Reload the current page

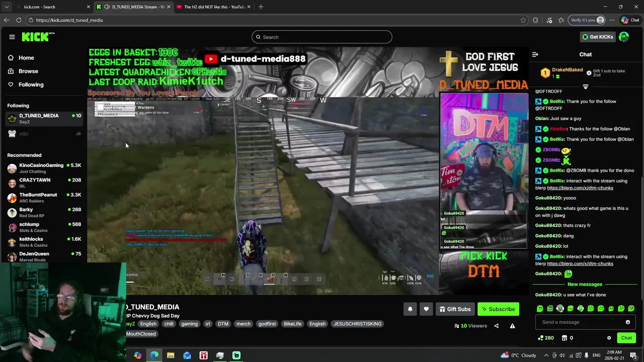19,20
